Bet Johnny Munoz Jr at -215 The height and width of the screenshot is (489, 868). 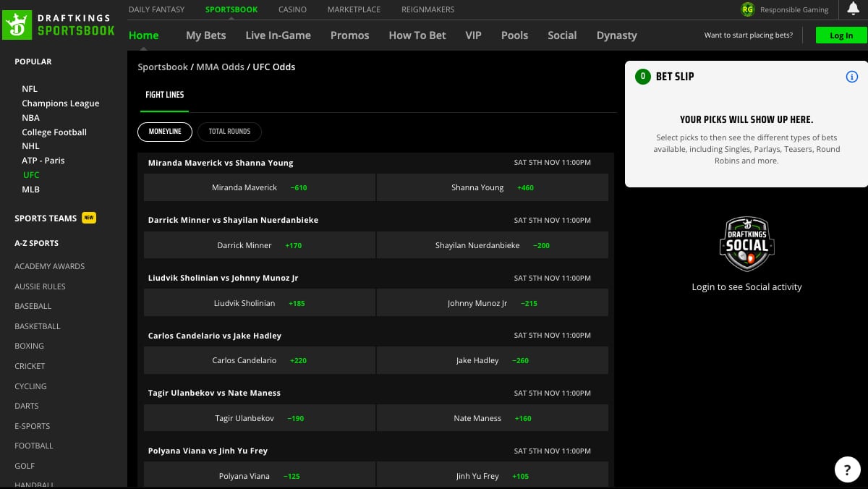coord(493,303)
